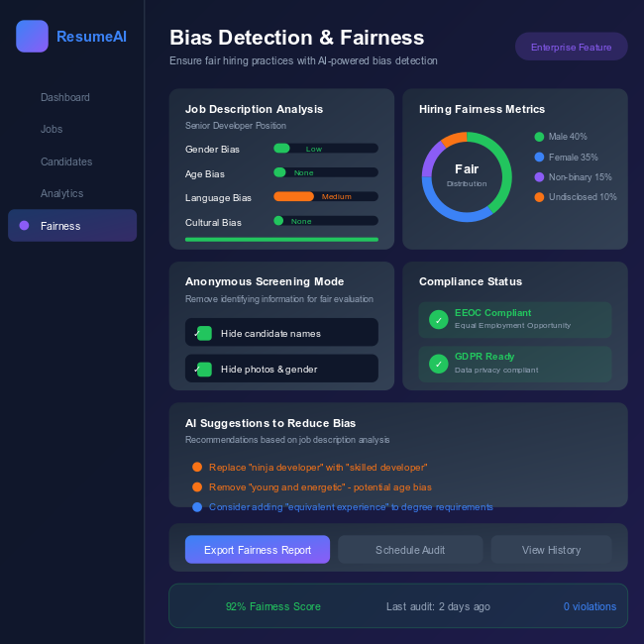The width and height of the screenshot is (644, 644).
Task: Open the Dashboard menu item
Action: [65, 97]
